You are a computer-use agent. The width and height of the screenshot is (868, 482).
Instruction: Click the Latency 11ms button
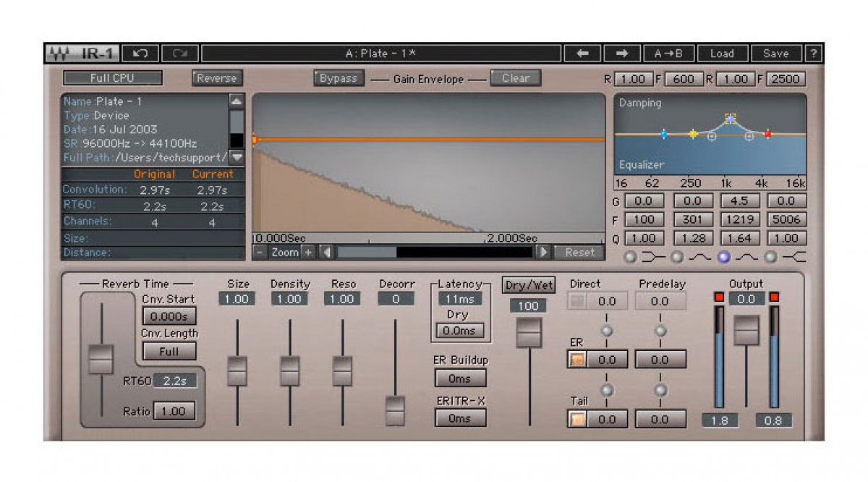[x=460, y=299]
